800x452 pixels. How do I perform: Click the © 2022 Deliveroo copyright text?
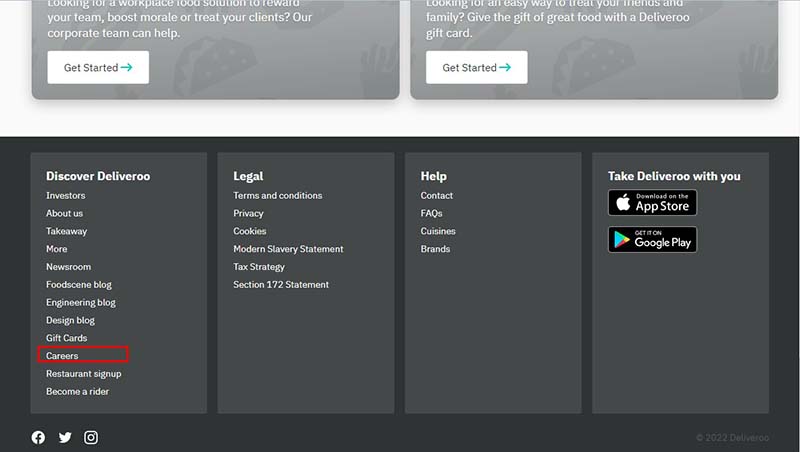(x=732, y=438)
